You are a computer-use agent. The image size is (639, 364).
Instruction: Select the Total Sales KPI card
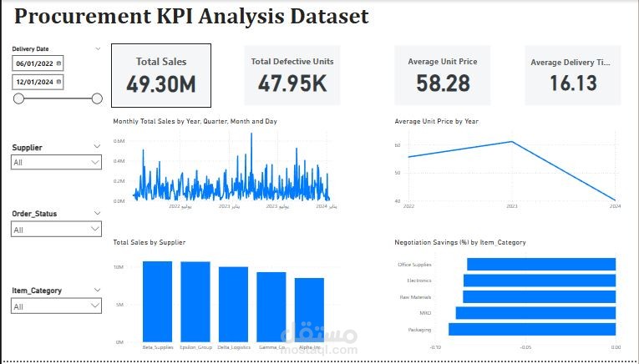161,75
